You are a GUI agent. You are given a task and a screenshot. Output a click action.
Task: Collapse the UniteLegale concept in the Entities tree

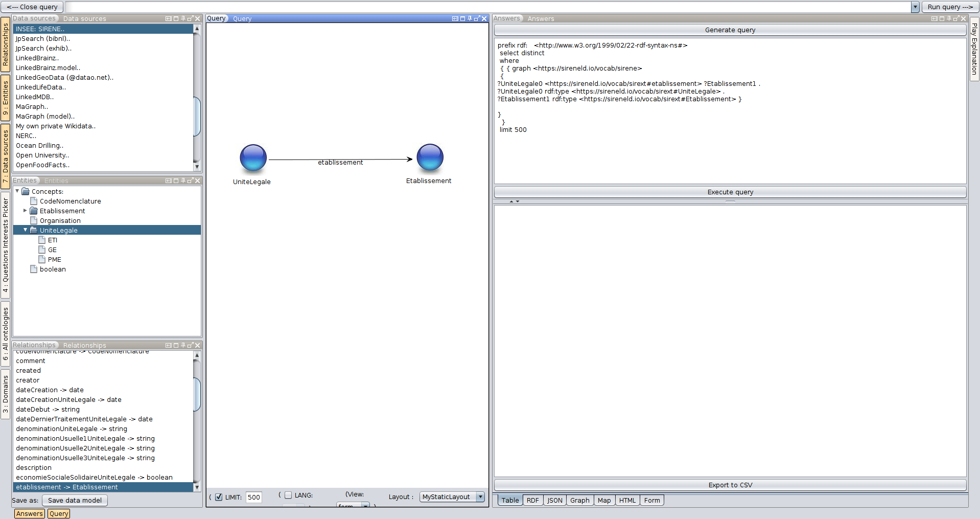(x=25, y=230)
